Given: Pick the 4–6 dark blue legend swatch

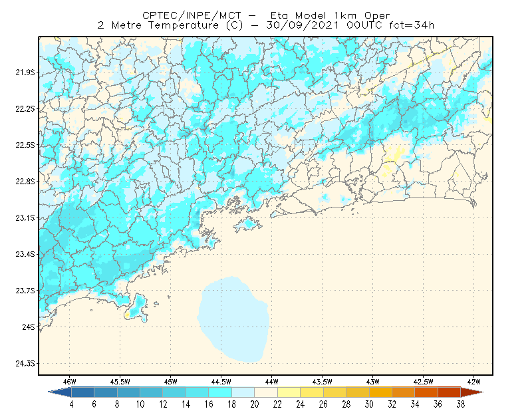Looking at the screenshot, I should tap(82, 392).
